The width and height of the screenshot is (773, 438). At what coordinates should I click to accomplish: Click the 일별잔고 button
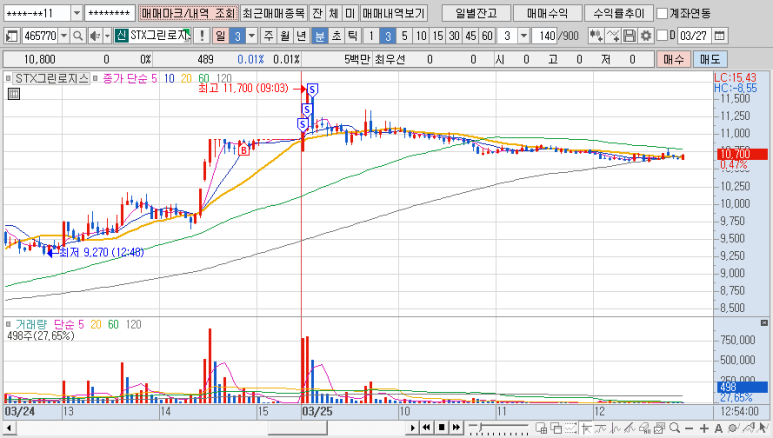point(476,13)
